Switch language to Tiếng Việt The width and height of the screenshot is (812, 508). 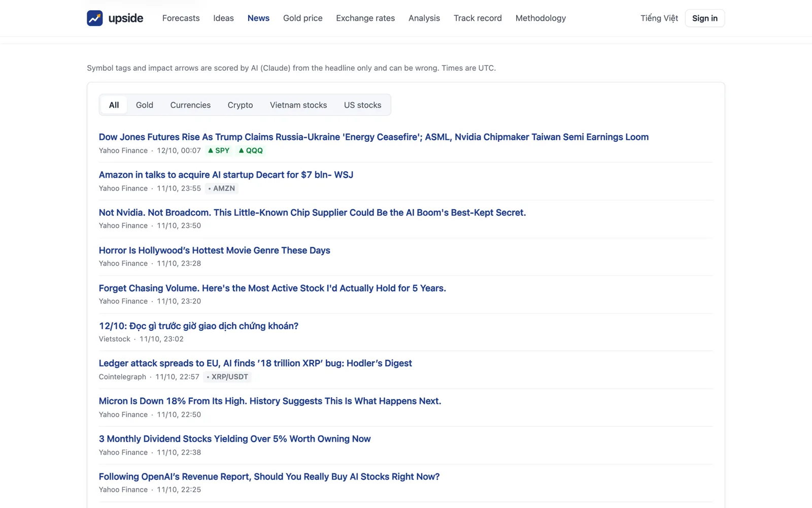(659, 18)
